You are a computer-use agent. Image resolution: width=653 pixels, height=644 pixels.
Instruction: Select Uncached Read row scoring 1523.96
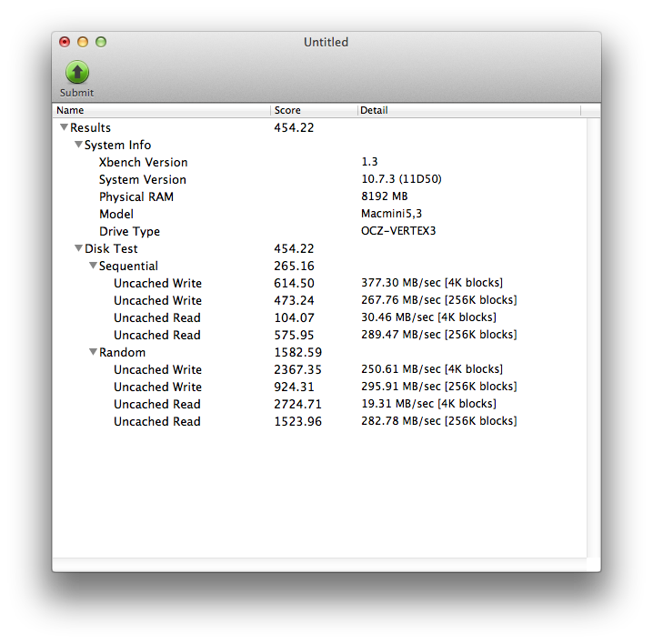[319, 421]
